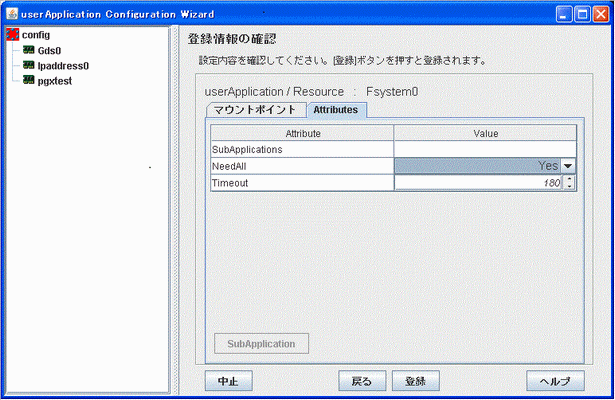Select Ipaddress0 in the tree
The image size is (615, 400).
tap(63, 66)
